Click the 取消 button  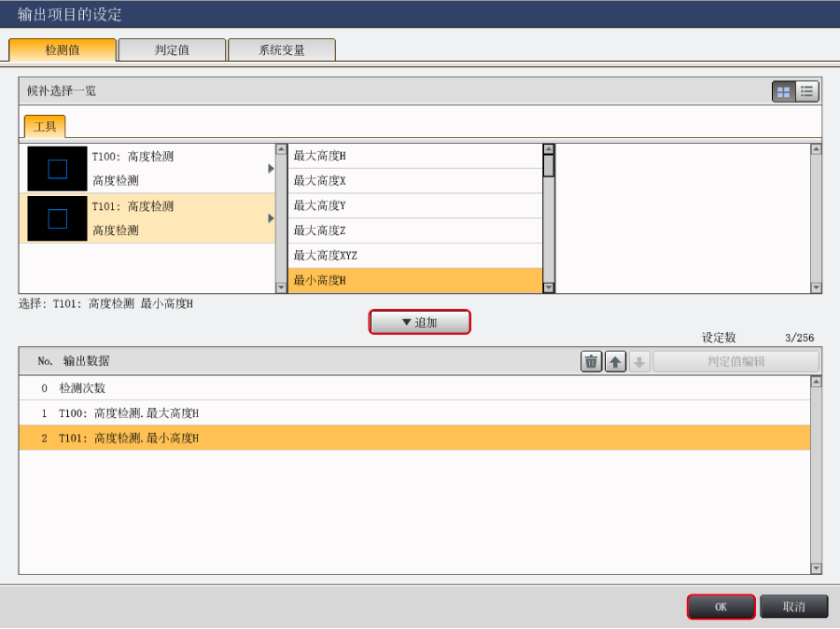(793, 607)
